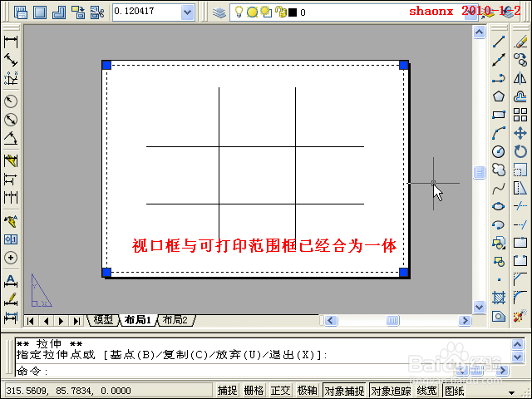Screen dimensions: 532x399
Task: Select the Ellipse Arc tool
Action: coord(499,224)
